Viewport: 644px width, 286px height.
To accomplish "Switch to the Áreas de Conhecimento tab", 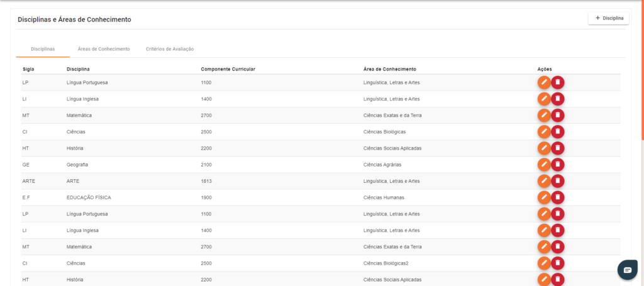I will (103, 49).
